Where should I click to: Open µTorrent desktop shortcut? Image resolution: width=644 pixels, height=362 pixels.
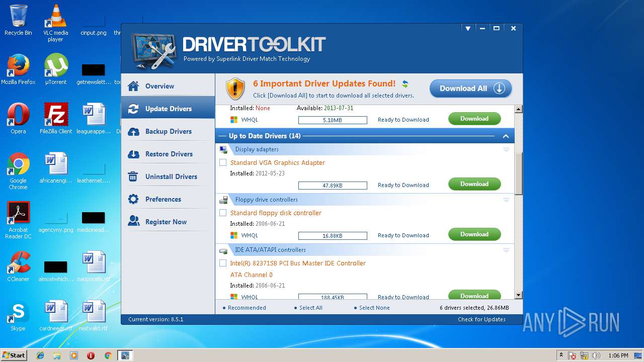pyautogui.click(x=55, y=69)
